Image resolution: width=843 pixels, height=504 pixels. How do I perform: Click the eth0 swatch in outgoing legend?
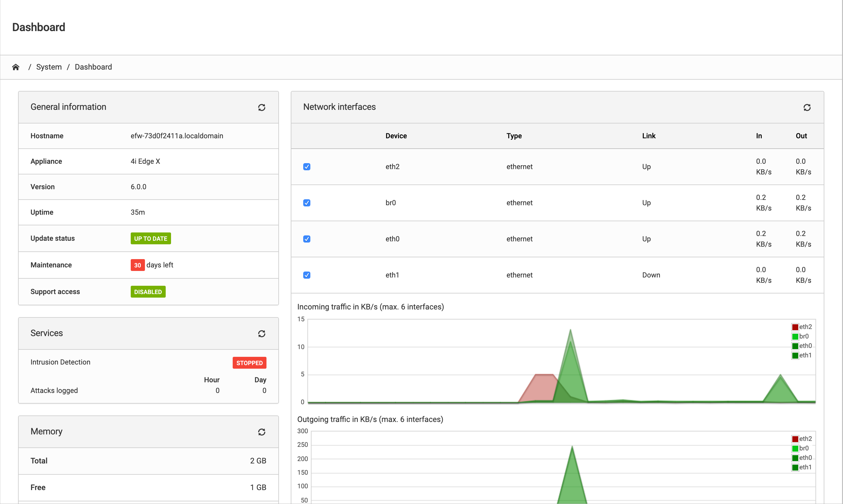tap(795, 458)
